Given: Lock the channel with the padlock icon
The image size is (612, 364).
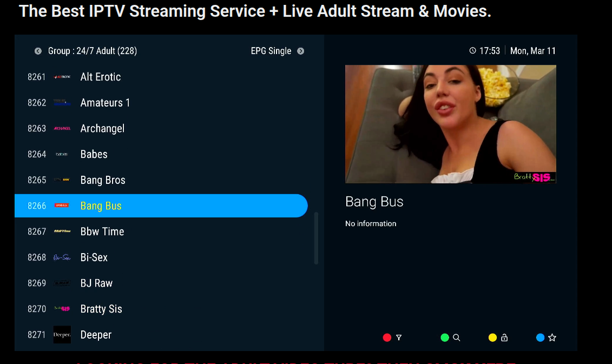Looking at the screenshot, I should [504, 337].
